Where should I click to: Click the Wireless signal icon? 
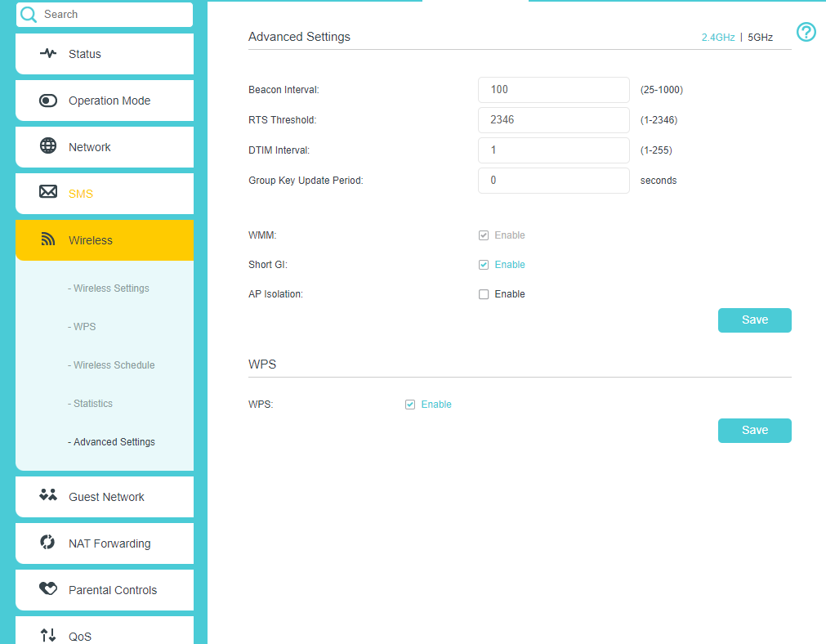click(x=48, y=239)
